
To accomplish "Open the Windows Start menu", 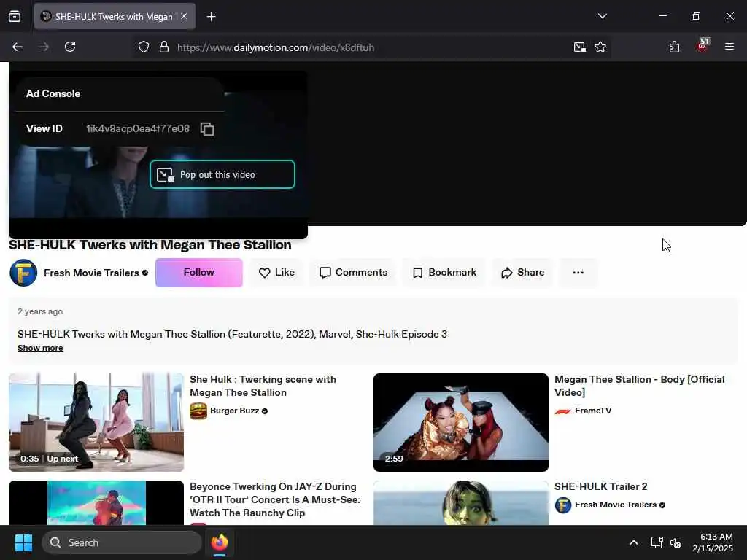I will (x=23, y=542).
